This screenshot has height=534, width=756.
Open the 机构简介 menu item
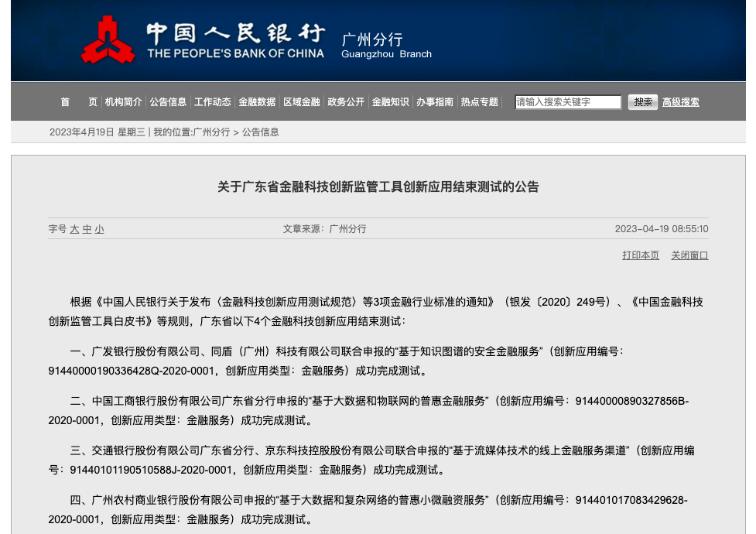[x=124, y=102]
